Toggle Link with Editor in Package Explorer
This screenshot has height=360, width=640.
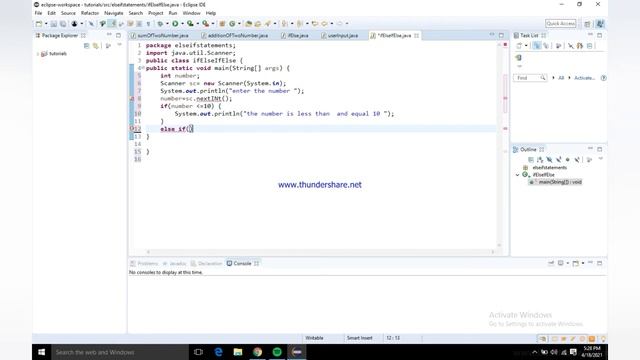(x=96, y=46)
